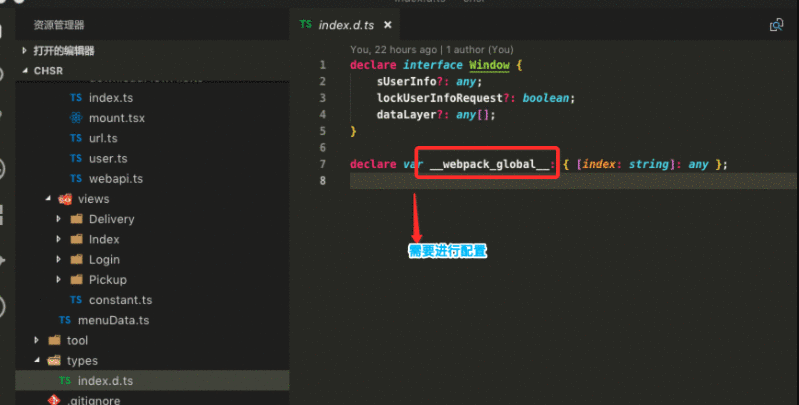The width and height of the screenshot is (799, 405).
Task: Open the .gitignore file
Action: (94, 400)
